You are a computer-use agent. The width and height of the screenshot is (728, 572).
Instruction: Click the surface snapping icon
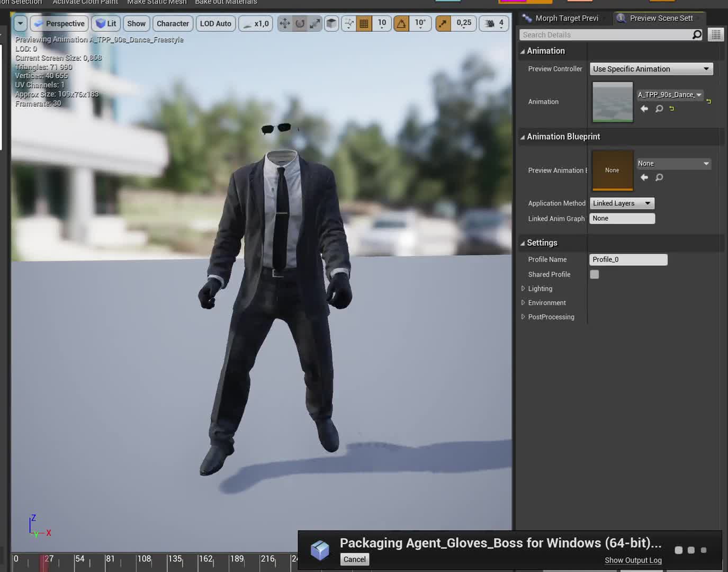click(x=349, y=23)
